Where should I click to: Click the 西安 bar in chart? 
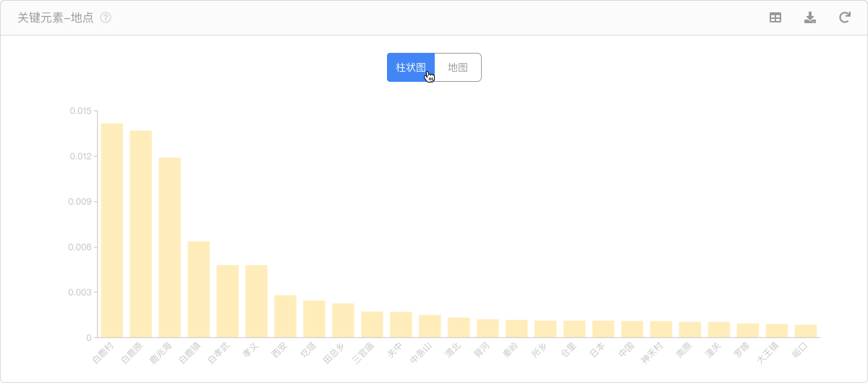click(x=285, y=316)
